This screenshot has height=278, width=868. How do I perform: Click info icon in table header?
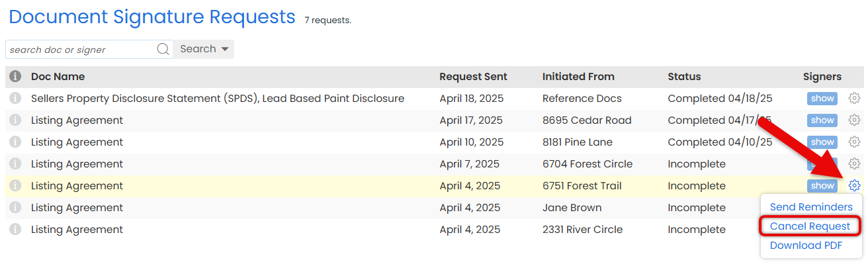tap(15, 77)
